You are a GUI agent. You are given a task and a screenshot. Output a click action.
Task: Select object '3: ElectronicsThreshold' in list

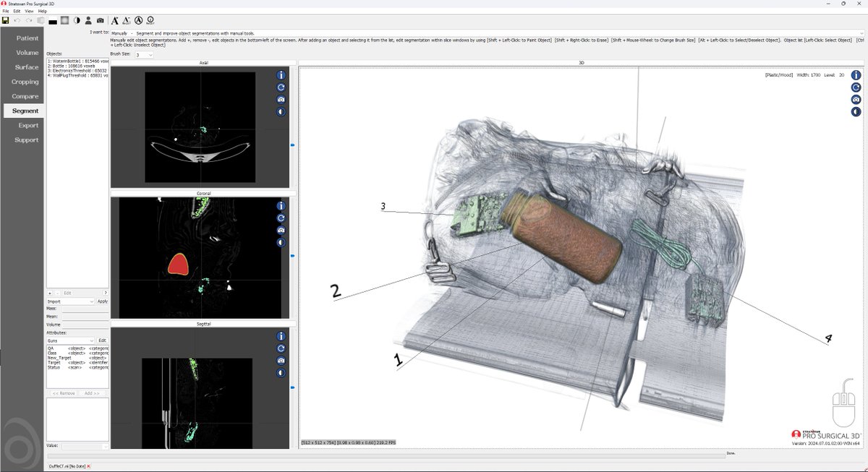[77, 69]
